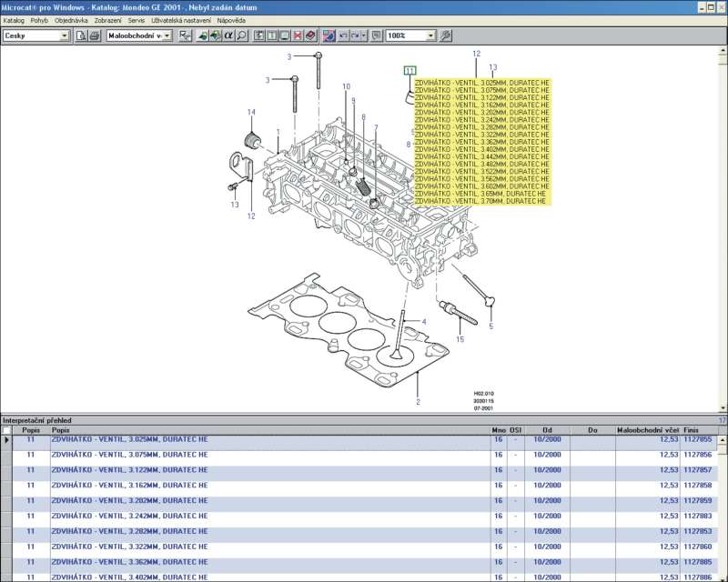Tick the checkbox in the parts table header
This screenshot has height=582, width=728.
7,430
